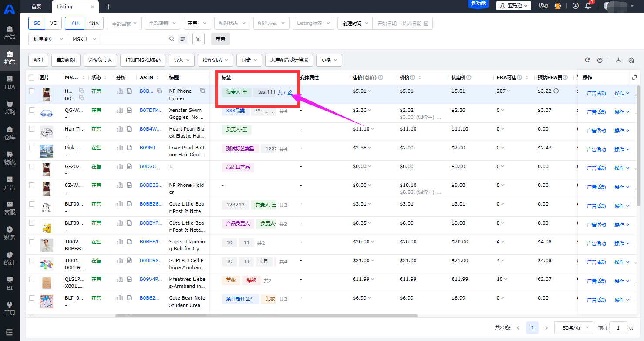
Task: Click the 配对 button
Action: [38, 60]
